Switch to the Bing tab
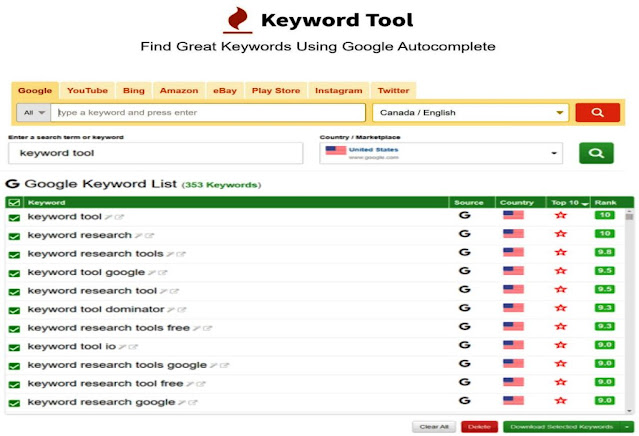Viewport: 639px width, 436px height. [x=134, y=90]
